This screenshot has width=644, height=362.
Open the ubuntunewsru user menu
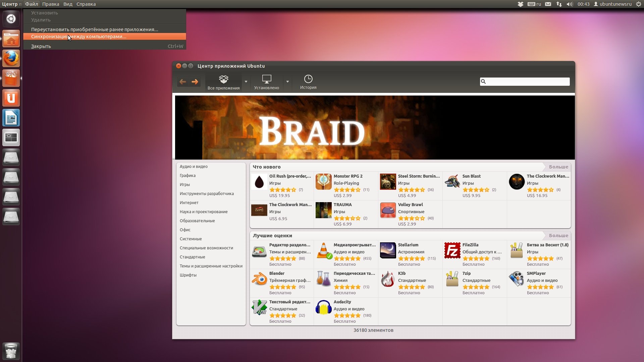click(612, 4)
